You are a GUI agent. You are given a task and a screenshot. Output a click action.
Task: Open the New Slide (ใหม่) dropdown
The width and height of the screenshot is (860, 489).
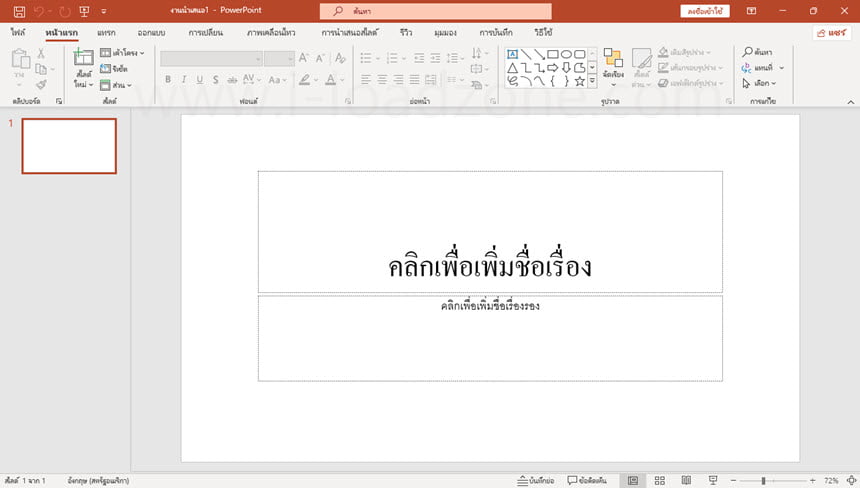[83, 85]
